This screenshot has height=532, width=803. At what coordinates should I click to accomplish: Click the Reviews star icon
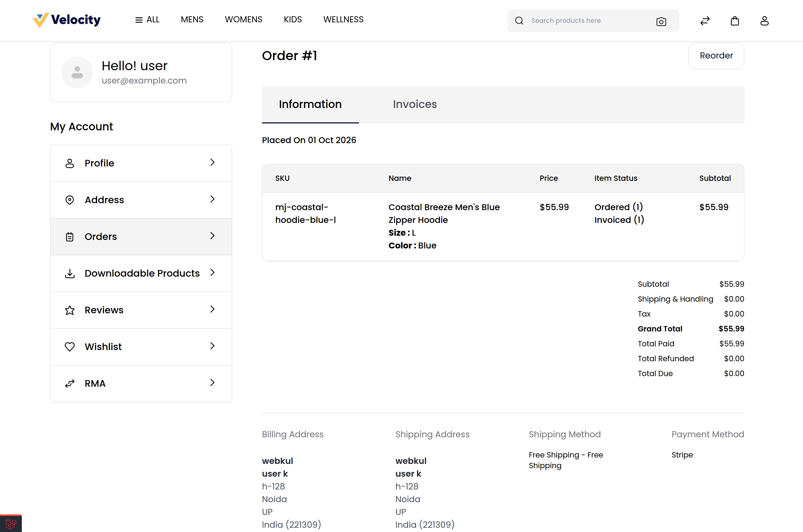tap(69, 310)
